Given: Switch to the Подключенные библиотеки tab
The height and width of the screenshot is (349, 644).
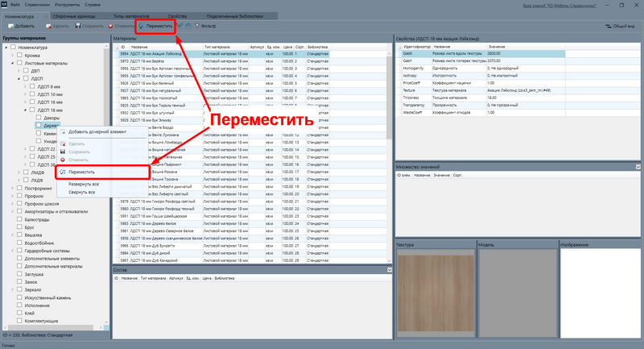Looking at the screenshot, I should 235,16.
